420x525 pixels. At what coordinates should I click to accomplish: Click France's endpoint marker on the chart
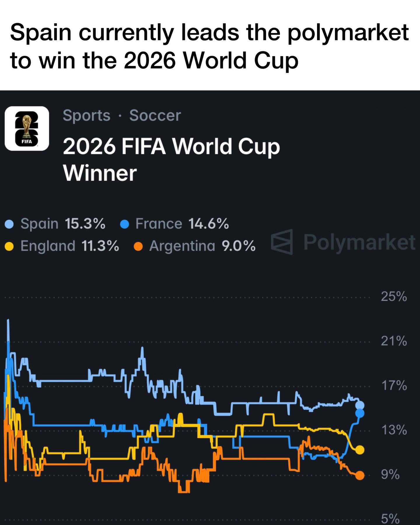point(360,413)
